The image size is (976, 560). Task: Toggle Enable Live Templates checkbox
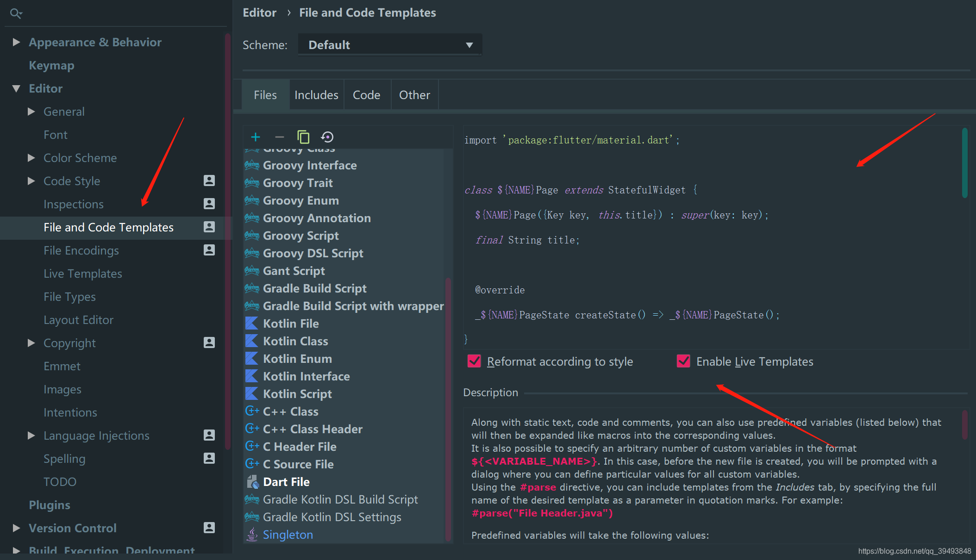point(683,361)
